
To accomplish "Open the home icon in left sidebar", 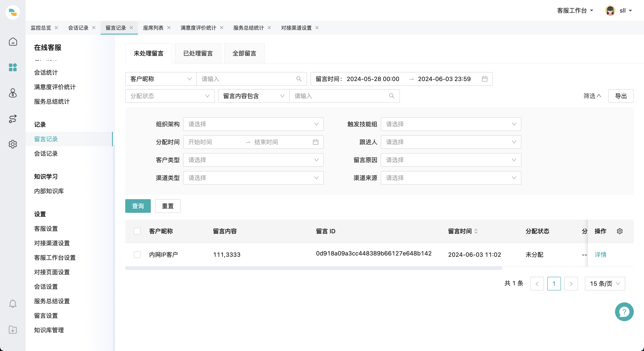I will coord(13,42).
